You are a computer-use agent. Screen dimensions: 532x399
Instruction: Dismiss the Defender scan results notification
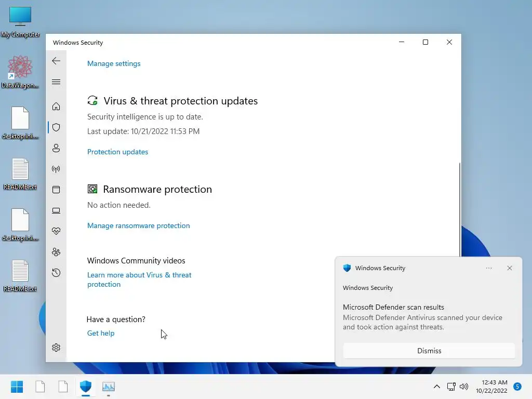click(429, 351)
